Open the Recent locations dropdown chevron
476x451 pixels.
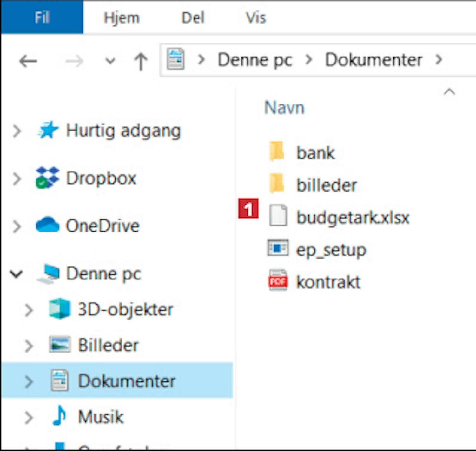click(110, 61)
